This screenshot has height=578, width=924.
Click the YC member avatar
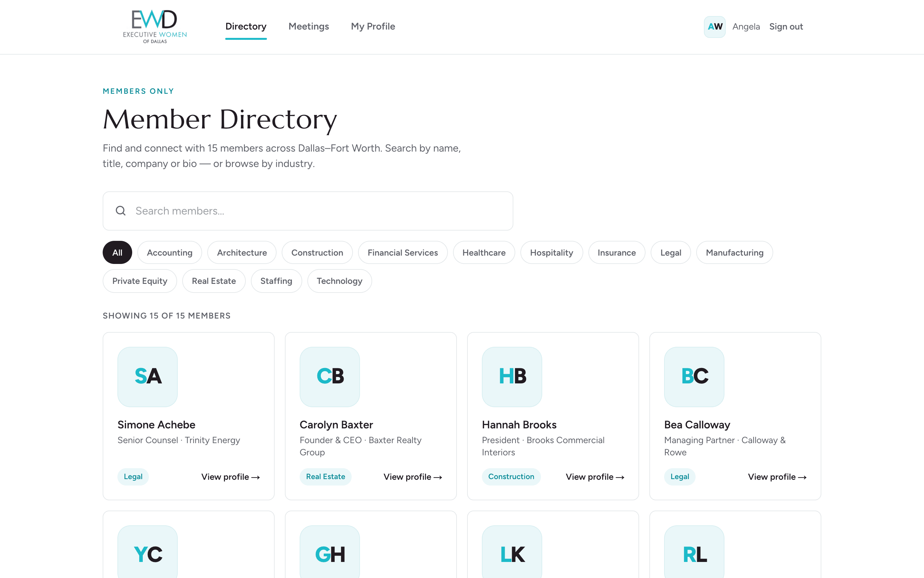147,552
